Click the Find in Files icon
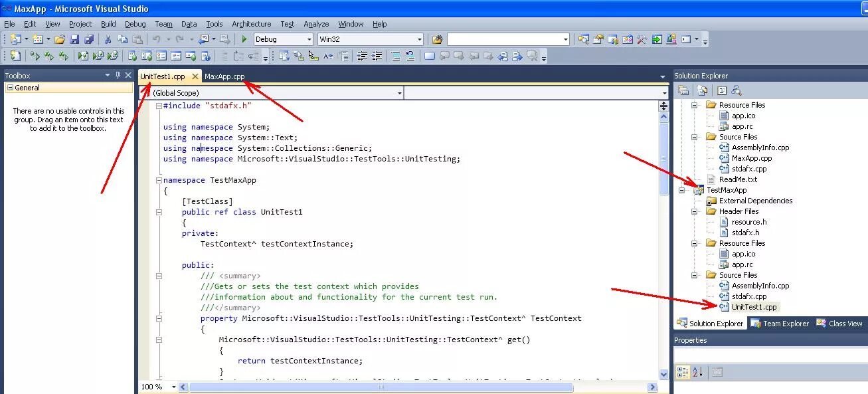The image size is (868, 394). 436,39
